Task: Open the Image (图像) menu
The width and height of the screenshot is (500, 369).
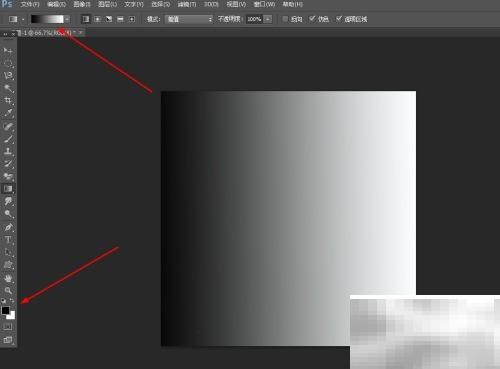Action: pos(82,4)
